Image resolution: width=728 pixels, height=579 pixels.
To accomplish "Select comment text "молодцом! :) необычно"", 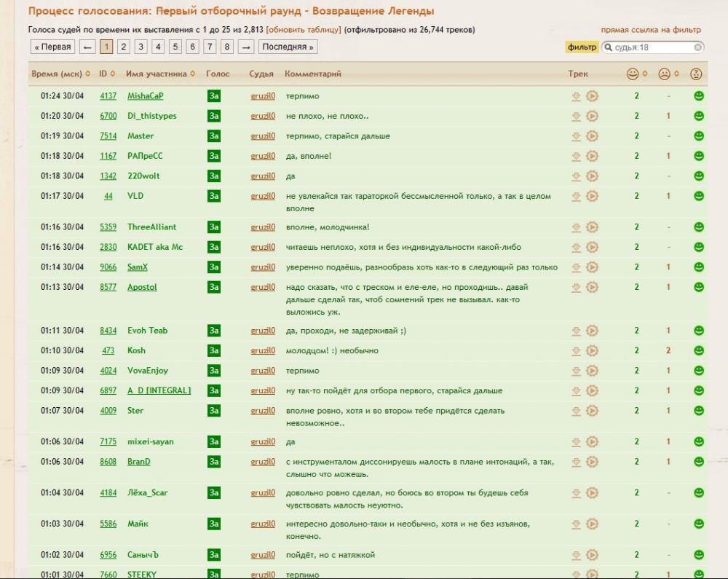I will tap(332, 350).
